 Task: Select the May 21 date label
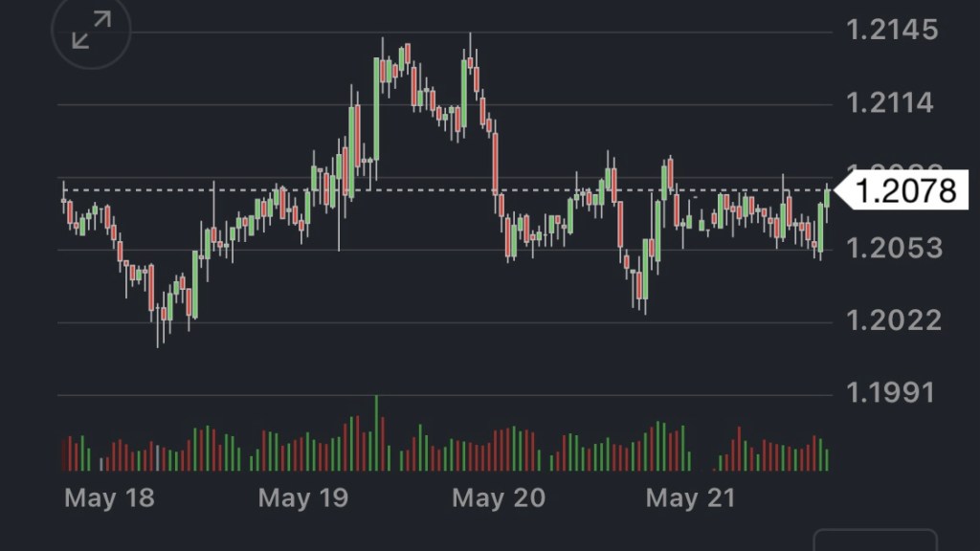[x=690, y=497]
